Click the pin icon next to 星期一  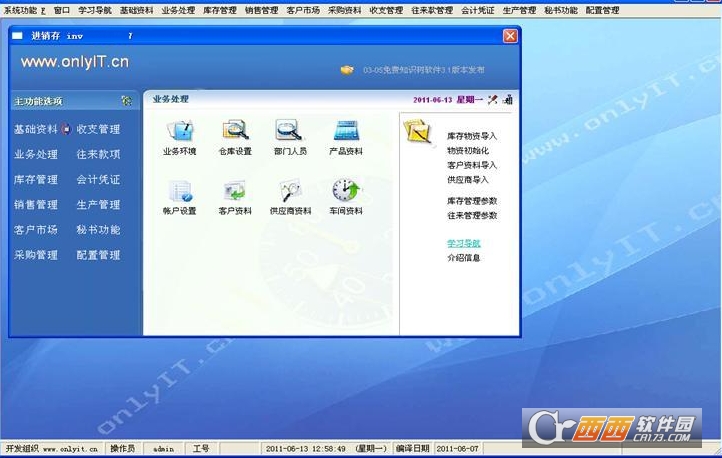pyautogui.click(x=493, y=99)
